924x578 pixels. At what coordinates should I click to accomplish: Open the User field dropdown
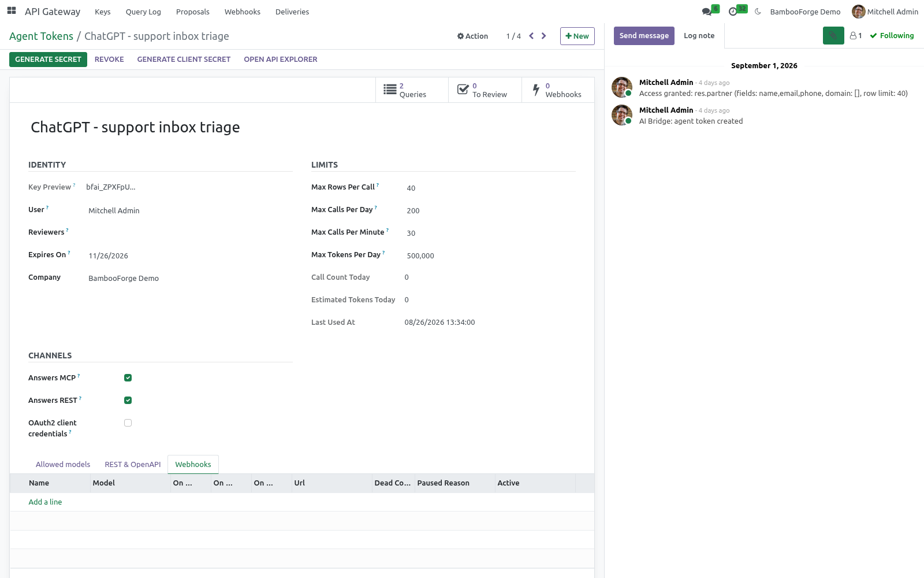(189, 210)
